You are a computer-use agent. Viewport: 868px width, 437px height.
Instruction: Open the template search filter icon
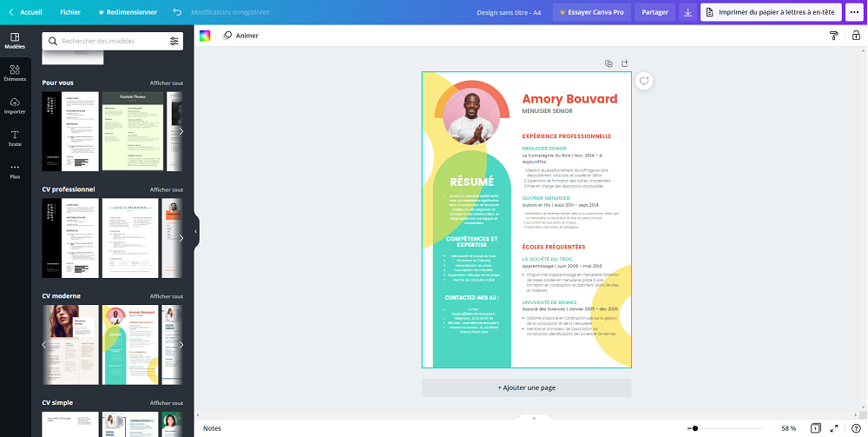pos(174,41)
